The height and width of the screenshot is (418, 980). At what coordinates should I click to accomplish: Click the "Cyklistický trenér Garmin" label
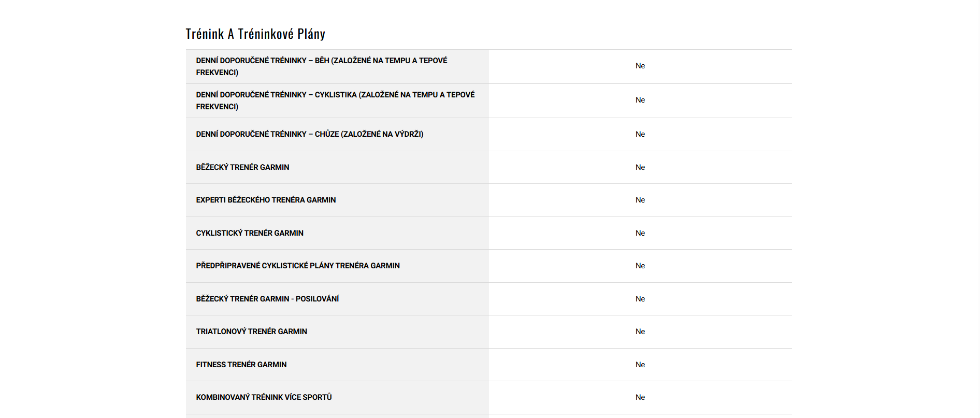(x=250, y=233)
